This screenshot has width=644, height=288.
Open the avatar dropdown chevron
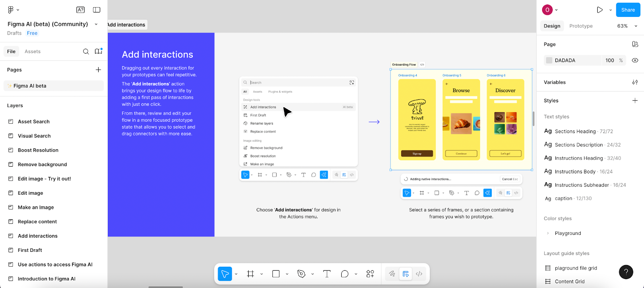click(x=556, y=10)
